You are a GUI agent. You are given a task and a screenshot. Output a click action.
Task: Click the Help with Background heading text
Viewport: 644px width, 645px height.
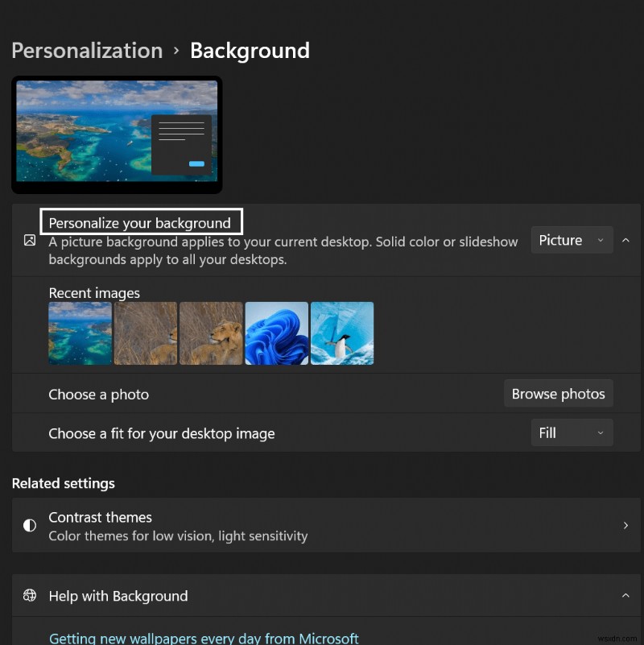[x=118, y=596]
